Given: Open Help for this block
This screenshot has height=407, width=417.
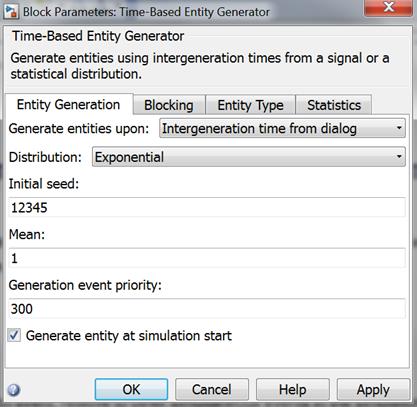Looking at the screenshot, I should click(x=292, y=389).
